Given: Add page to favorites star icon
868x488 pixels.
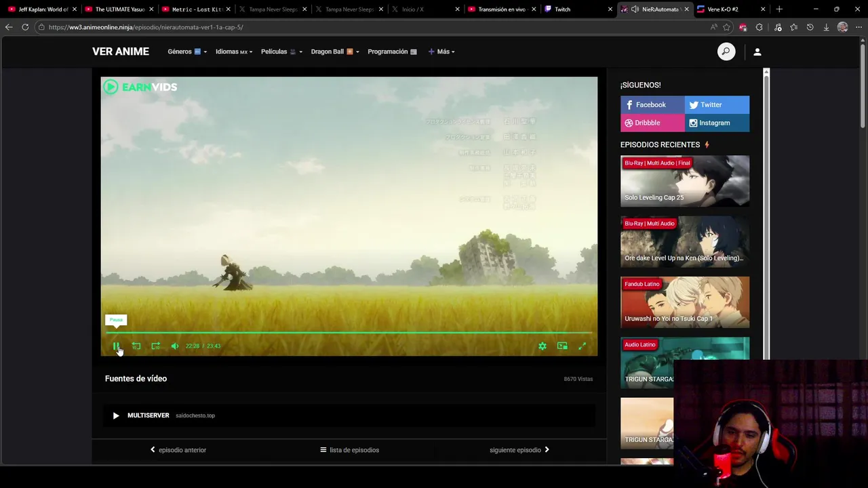Looking at the screenshot, I should point(727,27).
